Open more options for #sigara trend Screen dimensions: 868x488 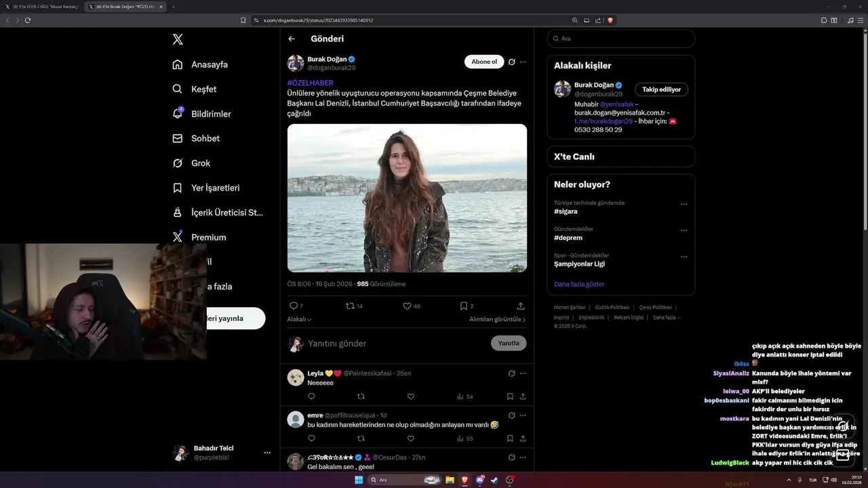[x=684, y=204]
